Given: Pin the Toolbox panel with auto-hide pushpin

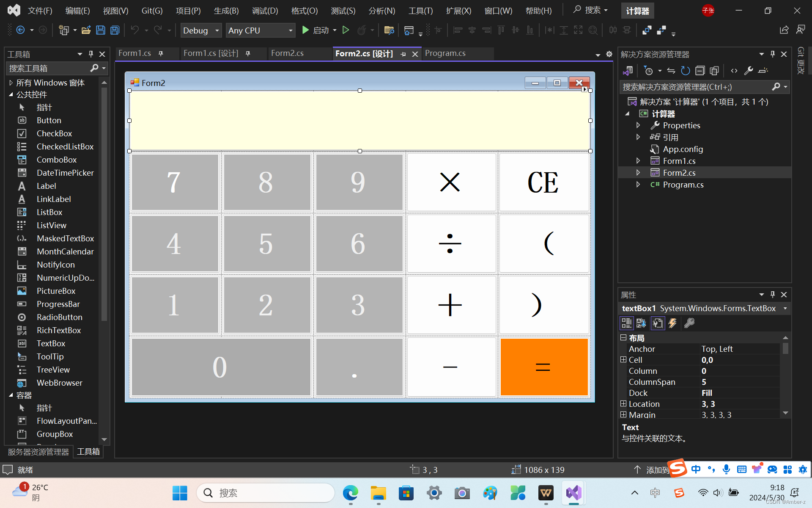Looking at the screenshot, I should tap(91, 54).
